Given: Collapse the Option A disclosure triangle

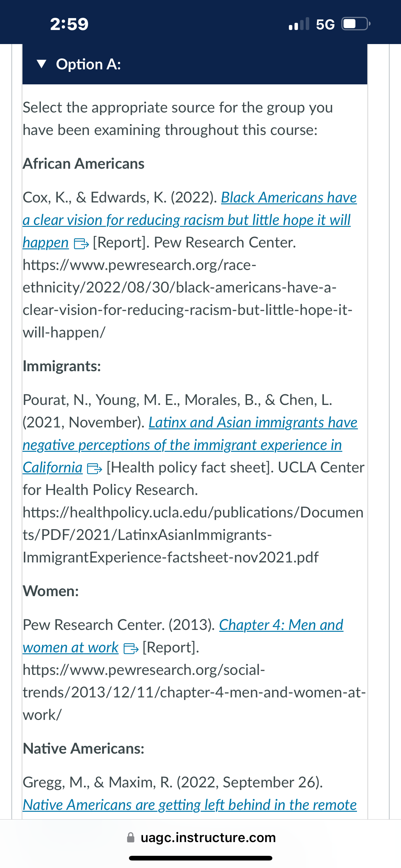Looking at the screenshot, I should tap(42, 64).
